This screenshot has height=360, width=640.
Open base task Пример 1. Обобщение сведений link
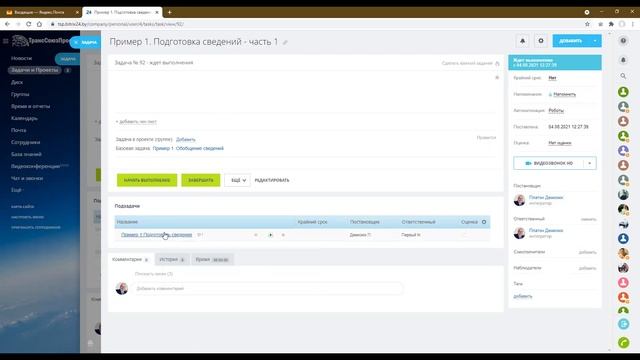(x=188, y=148)
